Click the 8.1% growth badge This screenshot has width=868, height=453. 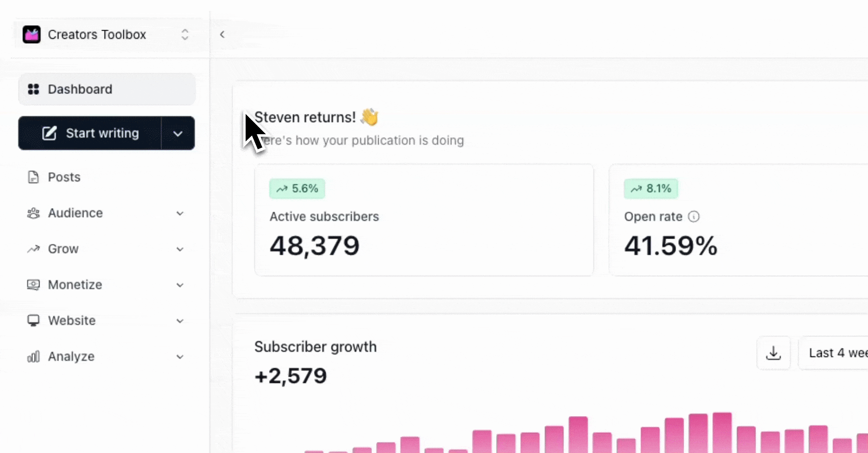[x=651, y=189]
